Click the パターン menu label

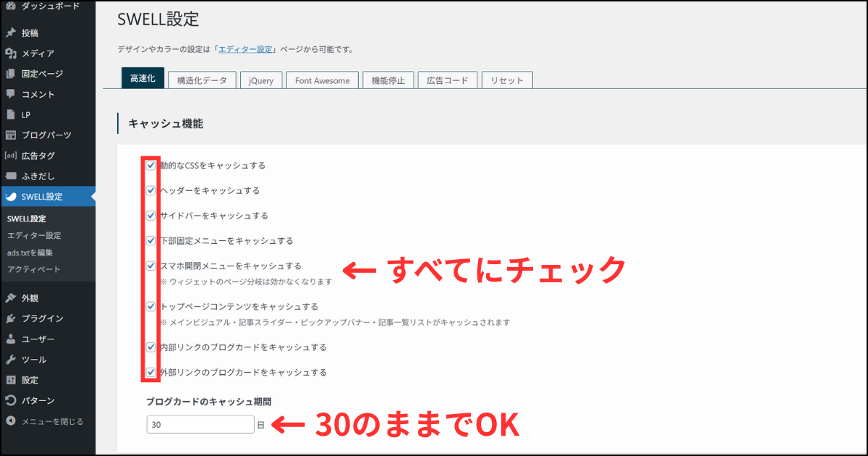[x=38, y=400]
